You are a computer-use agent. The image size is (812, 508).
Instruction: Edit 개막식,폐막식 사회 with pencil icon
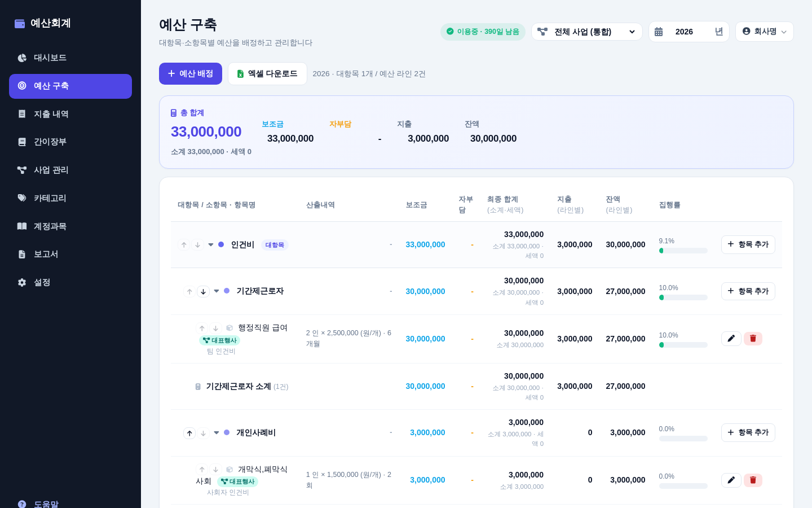pos(731,480)
